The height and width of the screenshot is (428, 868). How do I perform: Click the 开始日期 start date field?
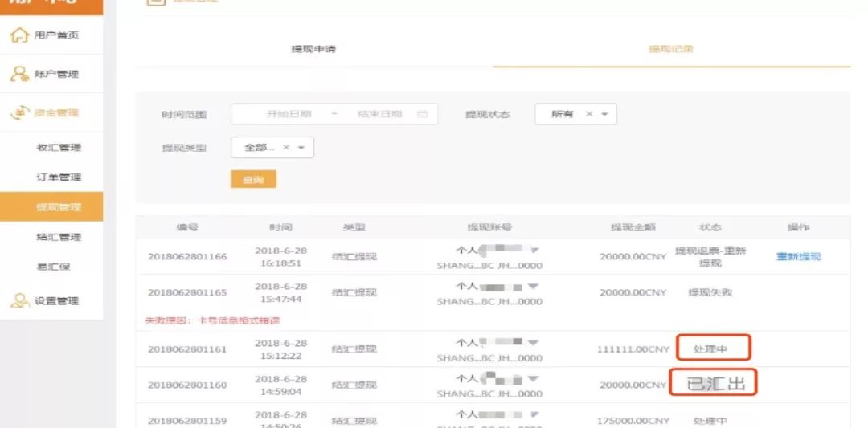(x=289, y=115)
